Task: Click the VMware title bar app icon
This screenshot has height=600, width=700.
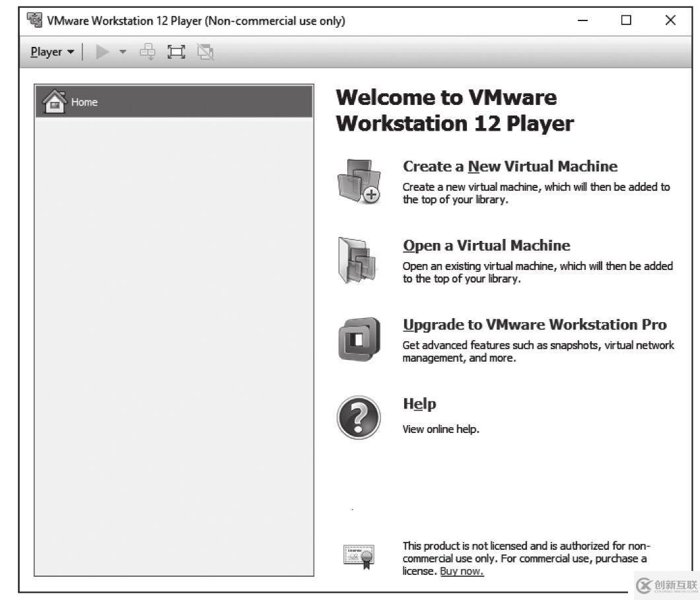Action: click(x=34, y=20)
